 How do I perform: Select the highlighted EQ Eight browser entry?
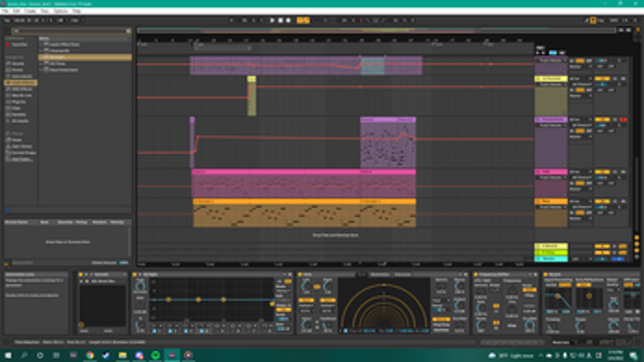click(x=85, y=57)
